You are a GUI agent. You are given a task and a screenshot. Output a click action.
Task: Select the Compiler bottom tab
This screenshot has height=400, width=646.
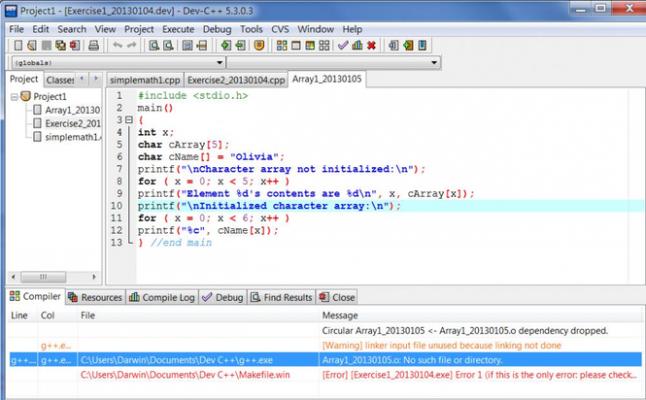[x=36, y=296]
